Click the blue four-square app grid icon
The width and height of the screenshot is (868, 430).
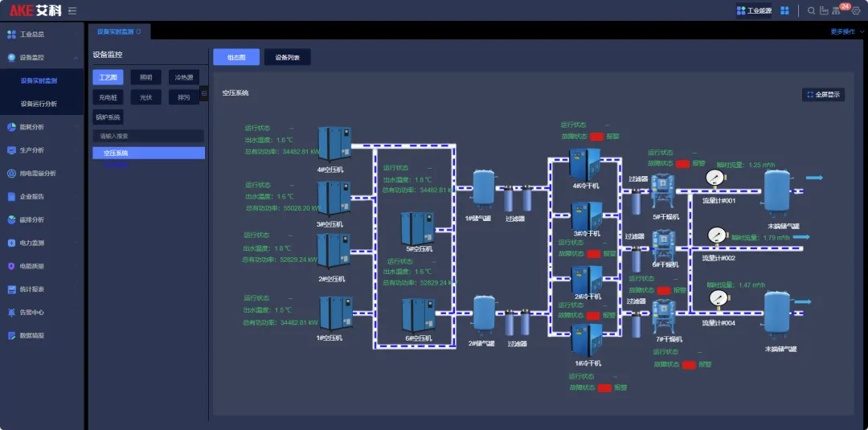tap(784, 10)
